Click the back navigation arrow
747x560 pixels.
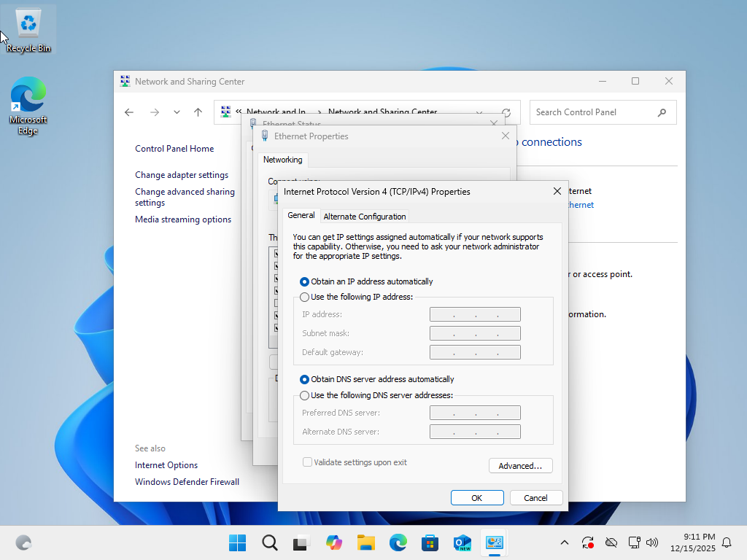(129, 112)
